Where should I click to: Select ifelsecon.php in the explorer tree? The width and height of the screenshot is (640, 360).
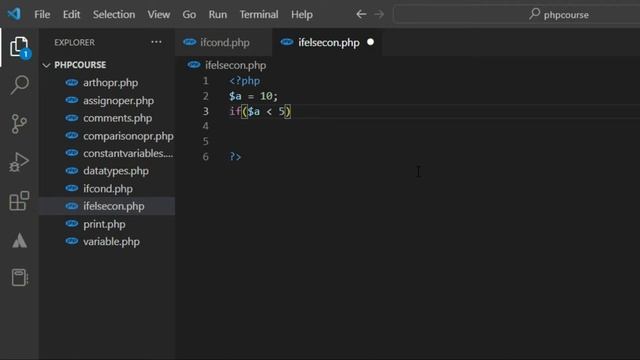point(107,206)
